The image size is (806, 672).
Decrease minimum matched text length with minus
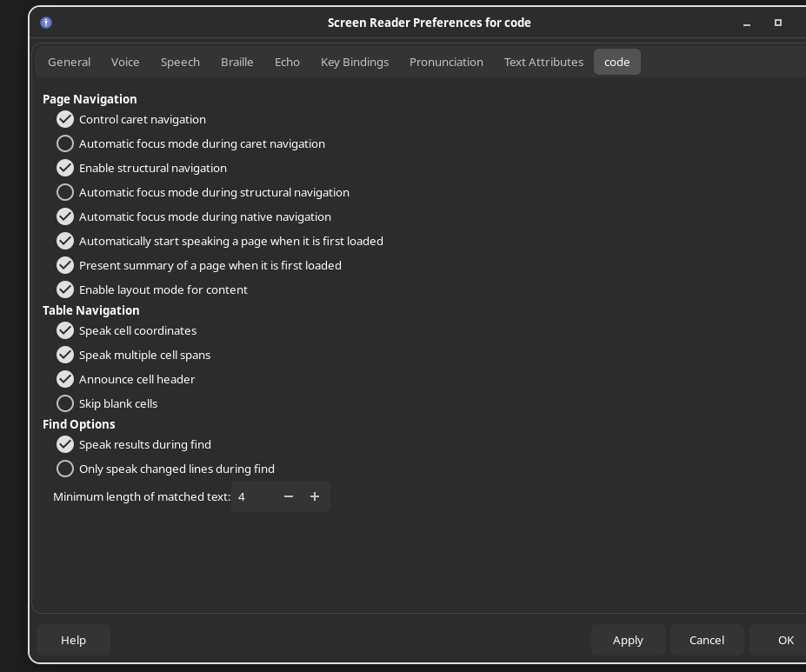(289, 496)
